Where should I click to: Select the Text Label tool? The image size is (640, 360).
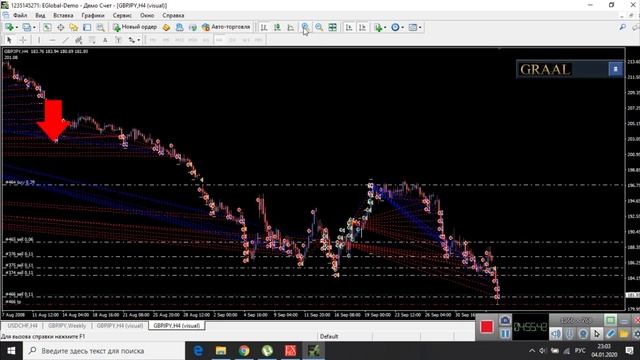tap(118, 40)
